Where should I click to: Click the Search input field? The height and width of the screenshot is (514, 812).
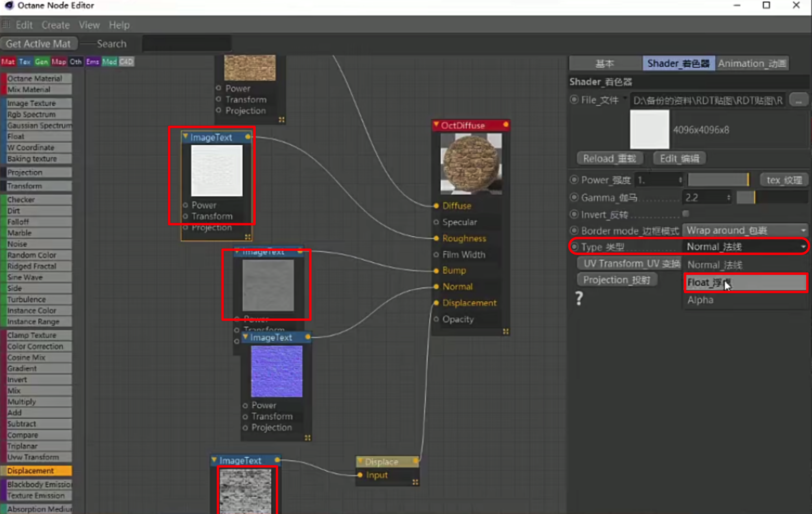[x=187, y=44]
